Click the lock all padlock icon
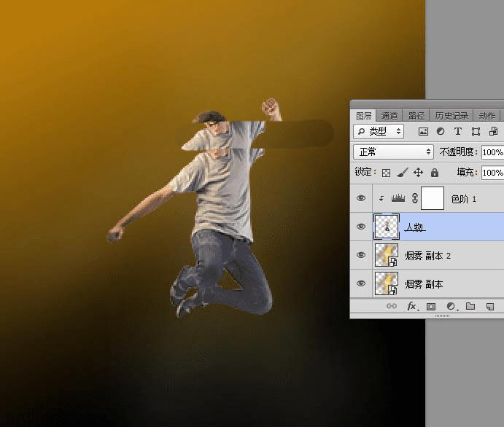 click(435, 173)
